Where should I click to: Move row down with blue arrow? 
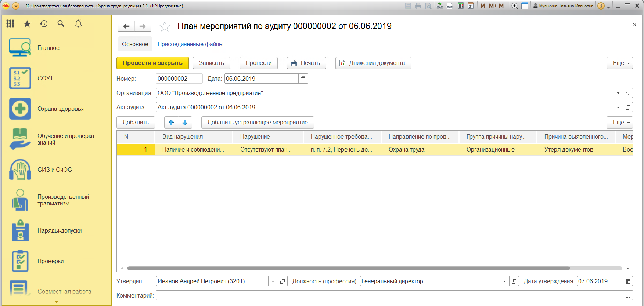(x=185, y=123)
